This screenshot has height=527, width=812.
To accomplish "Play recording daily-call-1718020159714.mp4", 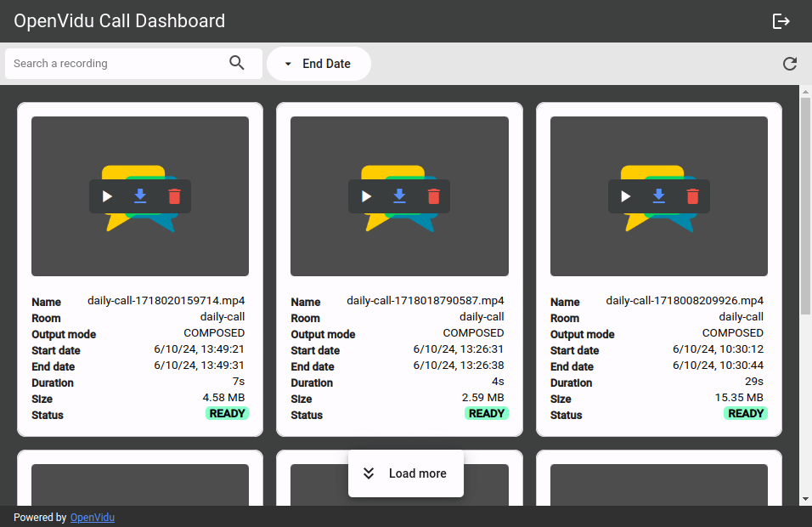I will 107,196.
